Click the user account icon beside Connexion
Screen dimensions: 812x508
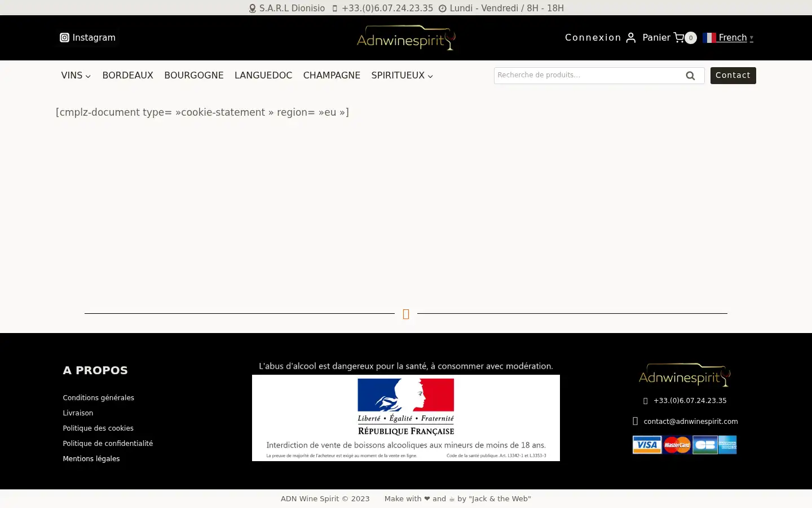click(x=631, y=38)
